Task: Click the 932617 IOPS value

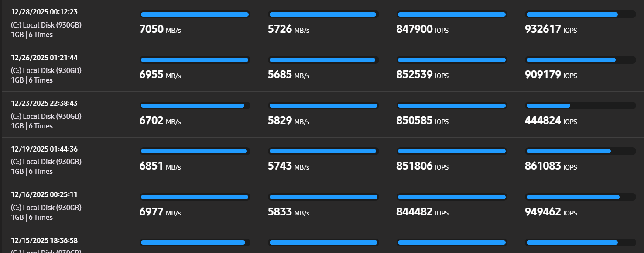Action: pos(551,30)
